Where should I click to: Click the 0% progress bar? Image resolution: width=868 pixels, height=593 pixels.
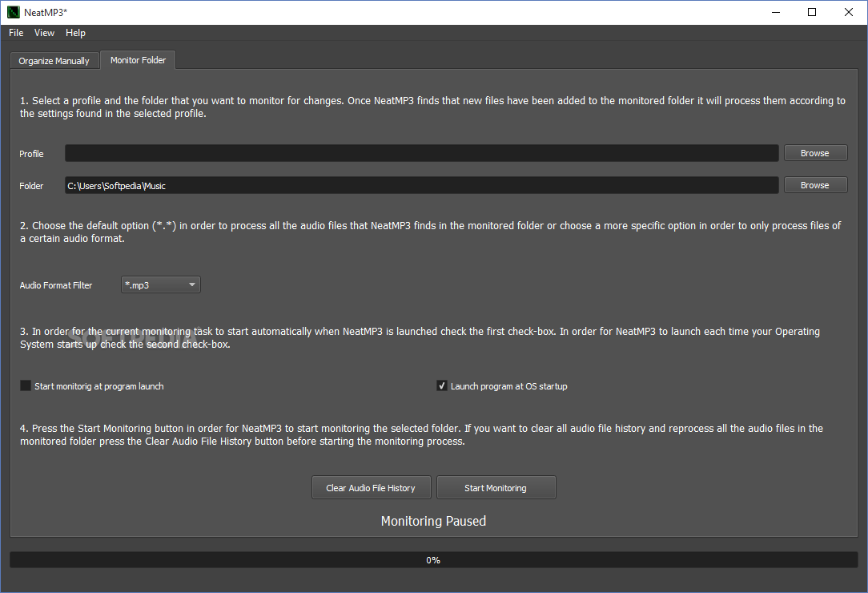pos(433,560)
